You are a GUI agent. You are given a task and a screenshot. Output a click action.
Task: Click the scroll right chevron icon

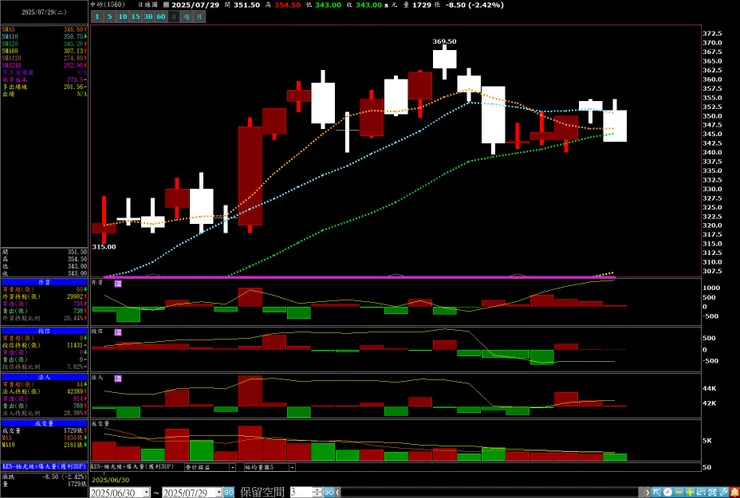click(648, 492)
